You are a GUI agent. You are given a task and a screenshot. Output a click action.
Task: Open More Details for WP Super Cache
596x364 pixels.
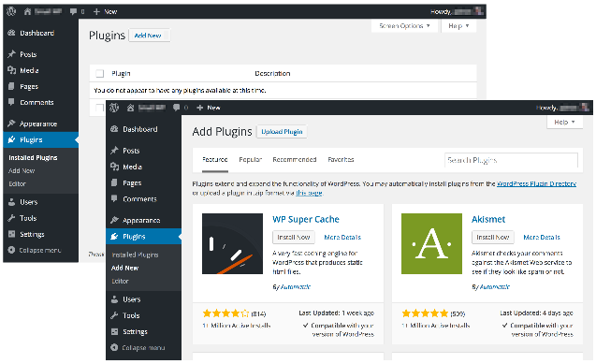[342, 237]
